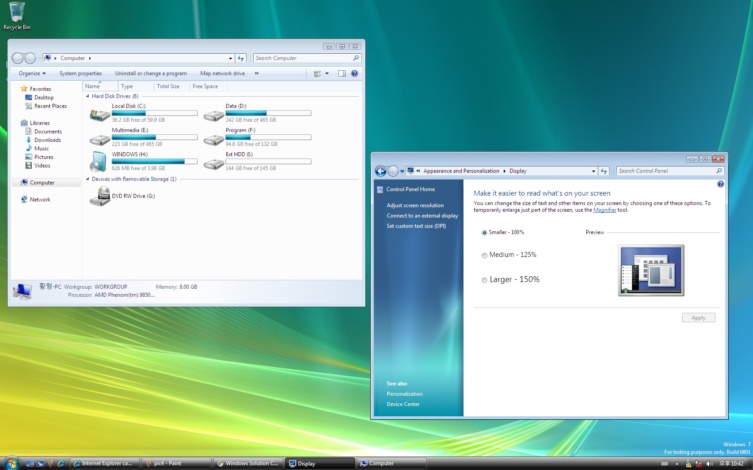Select Smaller - 100% radio button
Image resolution: width=753 pixels, height=470 pixels.
click(x=484, y=232)
